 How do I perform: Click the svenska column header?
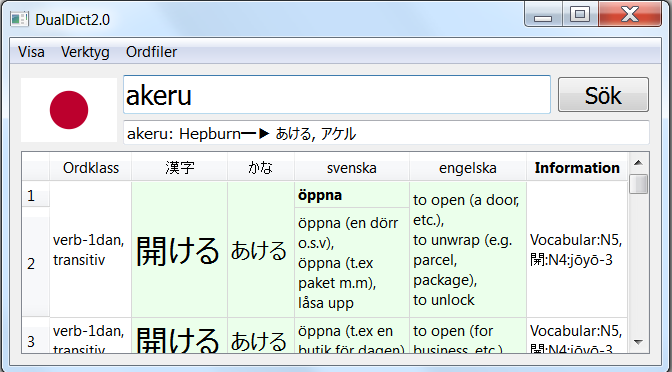tap(352, 168)
